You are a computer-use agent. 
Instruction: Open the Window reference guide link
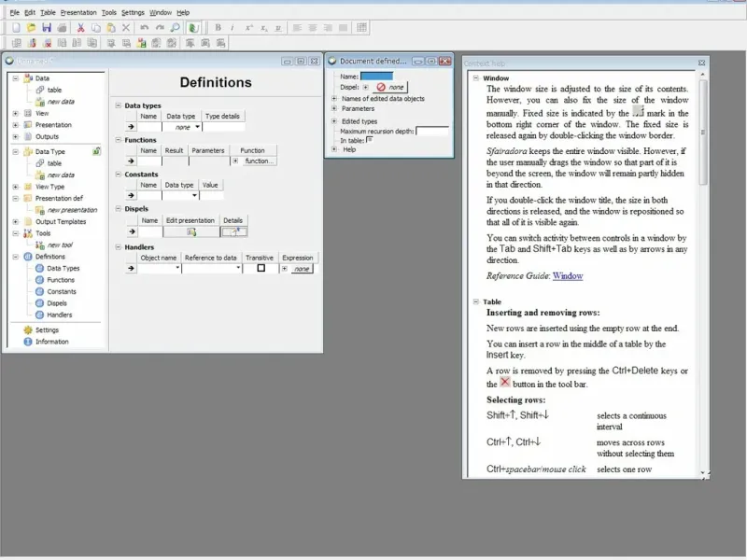tap(568, 275)
